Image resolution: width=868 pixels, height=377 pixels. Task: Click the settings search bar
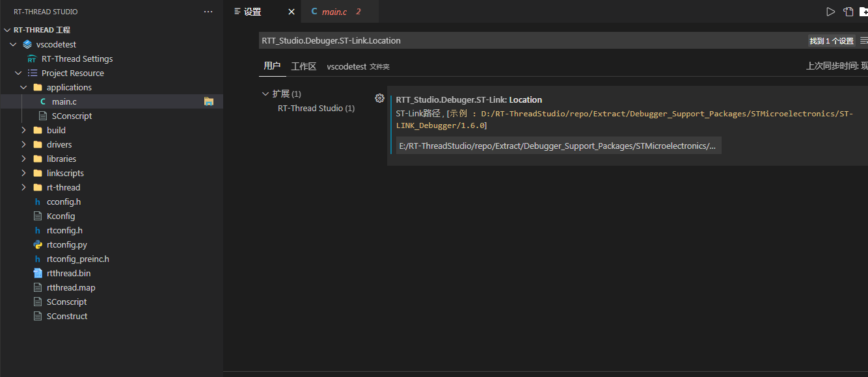[x=455, y=40]
